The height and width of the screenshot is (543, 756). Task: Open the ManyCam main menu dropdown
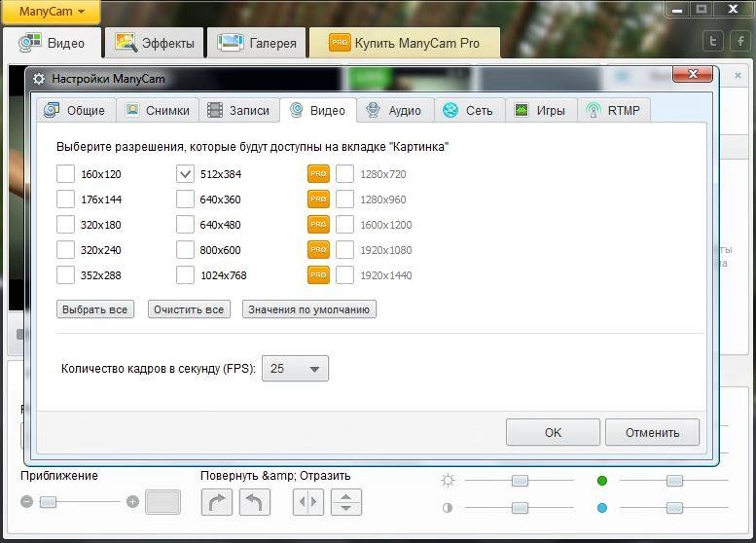52,12
